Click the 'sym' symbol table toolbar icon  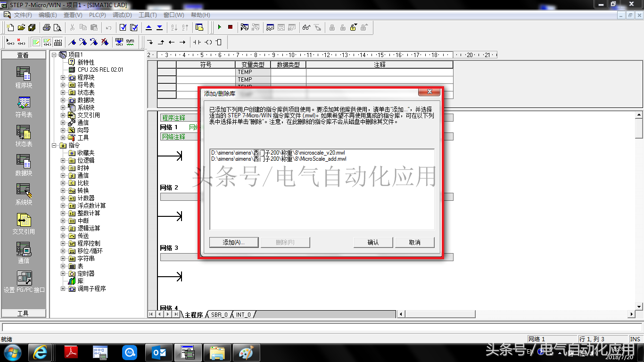pos(130,42)
